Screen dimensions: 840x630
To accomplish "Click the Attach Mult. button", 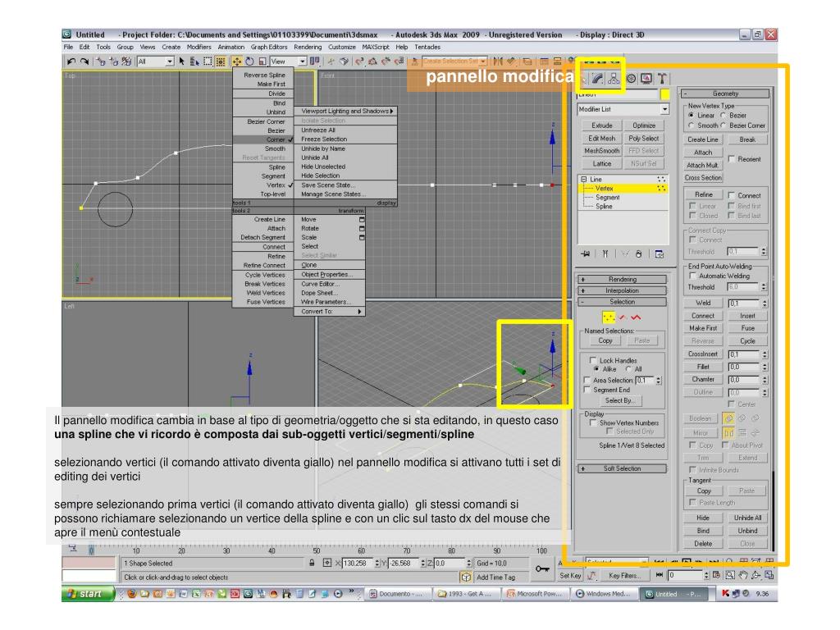I will coord(703,166).
